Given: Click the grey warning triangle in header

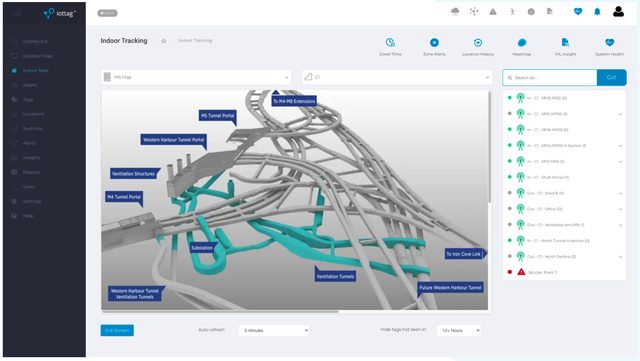Looking at the screenshot, I should tap(493, 11).
